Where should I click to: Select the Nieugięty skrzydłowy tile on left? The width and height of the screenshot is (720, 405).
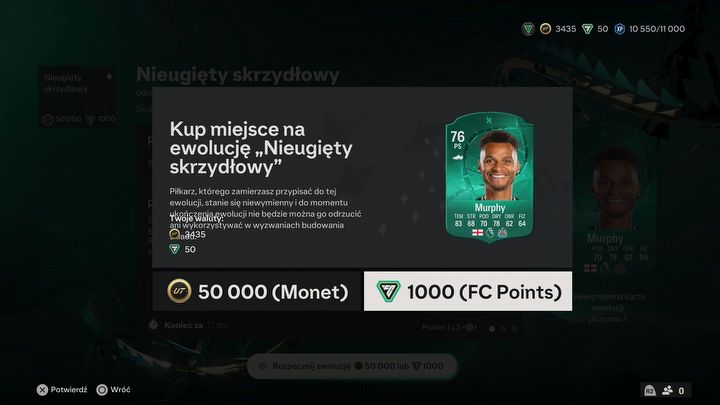pyautogui.click(x=77, y=97)
